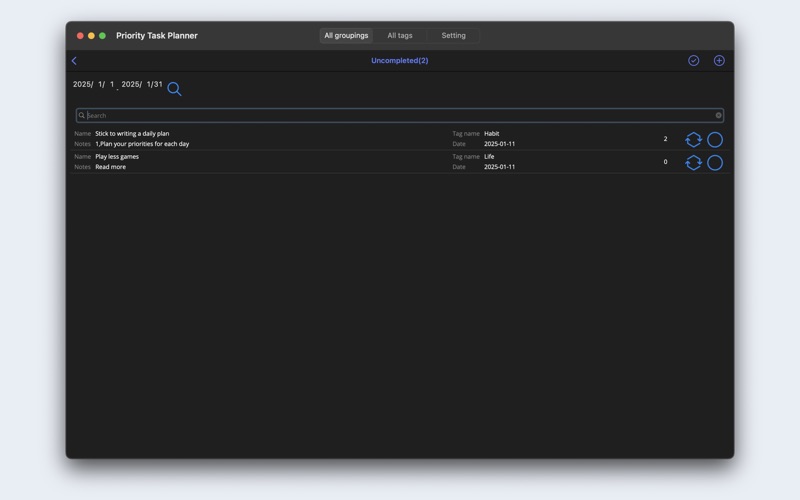Click the 2025-01-11 date of the Life task
Screen dimensions: 800x500
(x=499, y=167)
